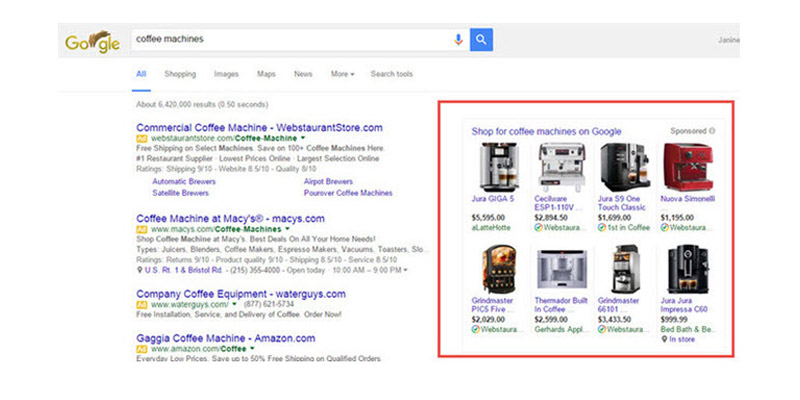Click the Google logo
The height and width of the screenshot is (400, 800).
click(92, 42)
